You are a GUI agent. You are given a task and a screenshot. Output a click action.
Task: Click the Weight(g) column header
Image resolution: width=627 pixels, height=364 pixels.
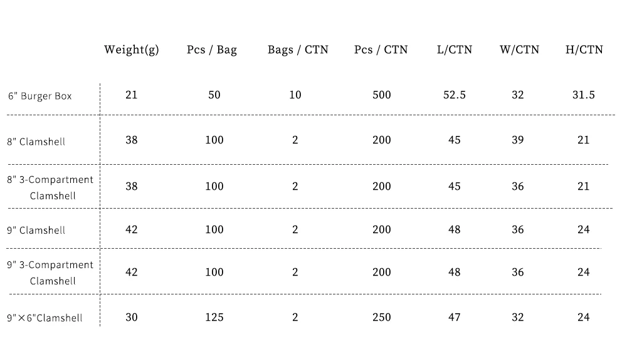131,50
